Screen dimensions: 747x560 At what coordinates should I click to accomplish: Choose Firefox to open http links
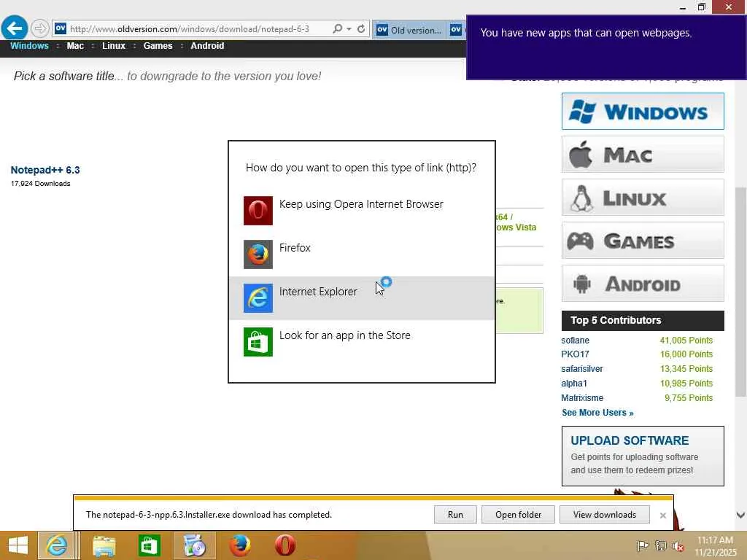click(x=362, y=254)
